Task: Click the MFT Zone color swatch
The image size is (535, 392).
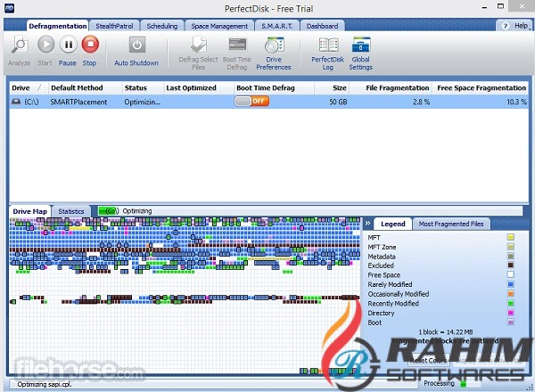Action: (x=510, y=247)
